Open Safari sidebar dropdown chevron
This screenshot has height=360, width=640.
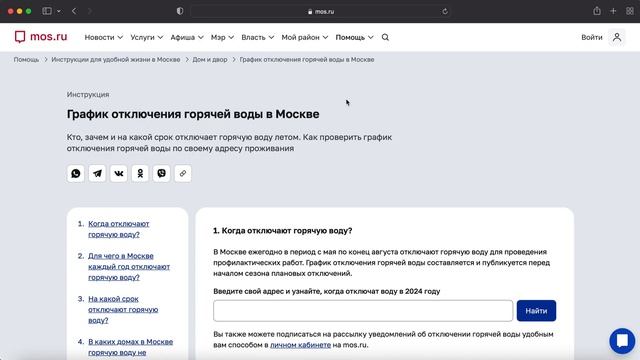coord(59,11)
